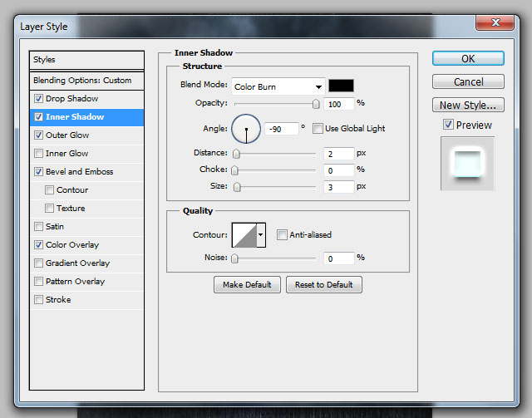Click the style preview thumbnail
Screen dimensions: 532x418
[x=467, y=164]
